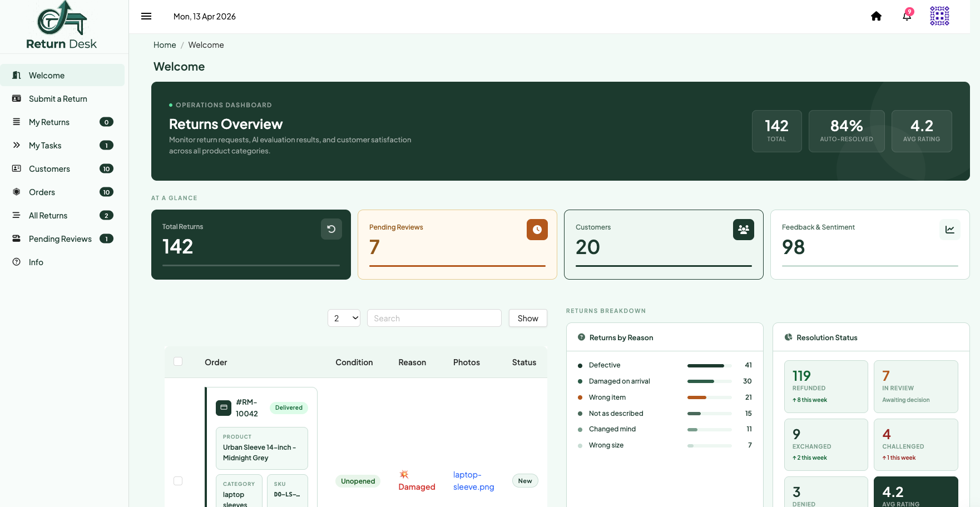Click into the Search input field
This screenshot has height=507, width=980.
click(x=434, y=318)
